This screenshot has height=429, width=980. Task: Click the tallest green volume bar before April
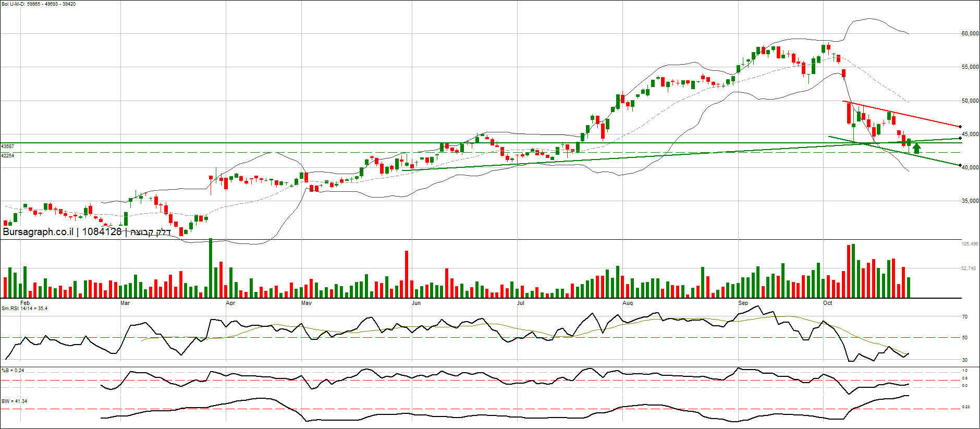[211, 268]
